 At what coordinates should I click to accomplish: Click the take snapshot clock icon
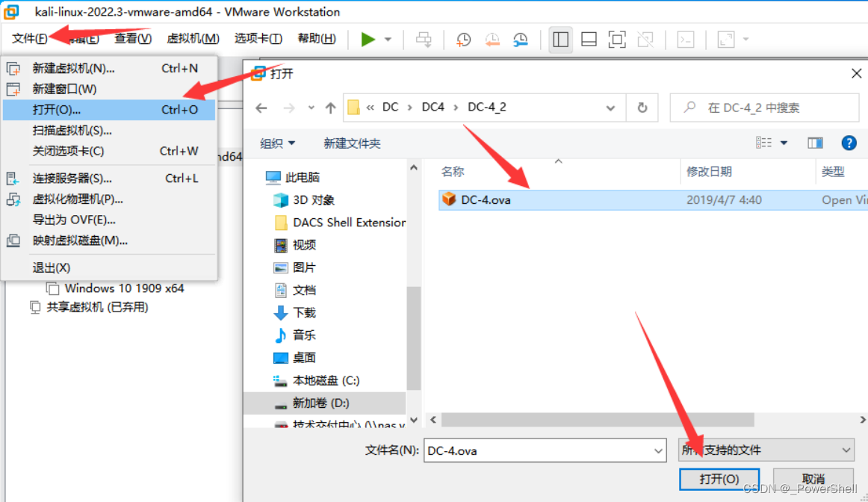coord(463,40)
